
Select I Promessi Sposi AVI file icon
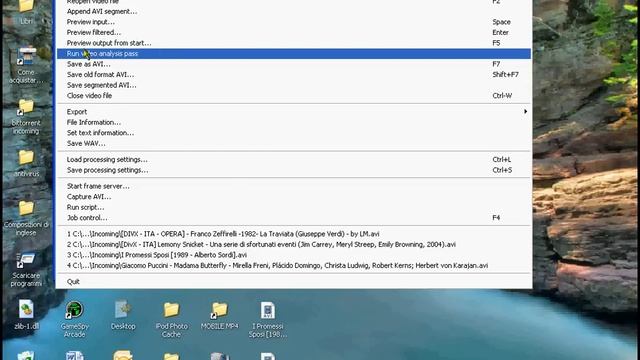(x=268, y=319)
